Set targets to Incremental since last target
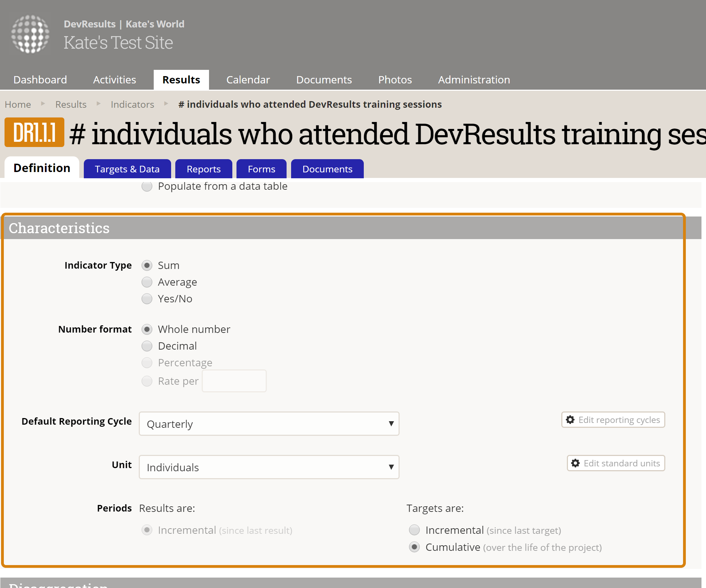The image size is (706, 588). pyautogui.click(x=414, y=530)
